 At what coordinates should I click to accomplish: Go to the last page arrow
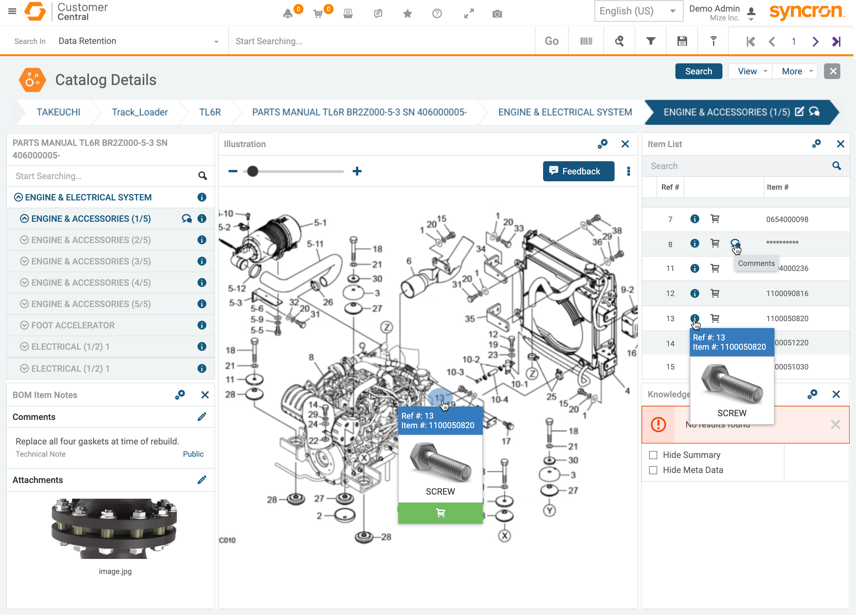[x=836, y=41]
